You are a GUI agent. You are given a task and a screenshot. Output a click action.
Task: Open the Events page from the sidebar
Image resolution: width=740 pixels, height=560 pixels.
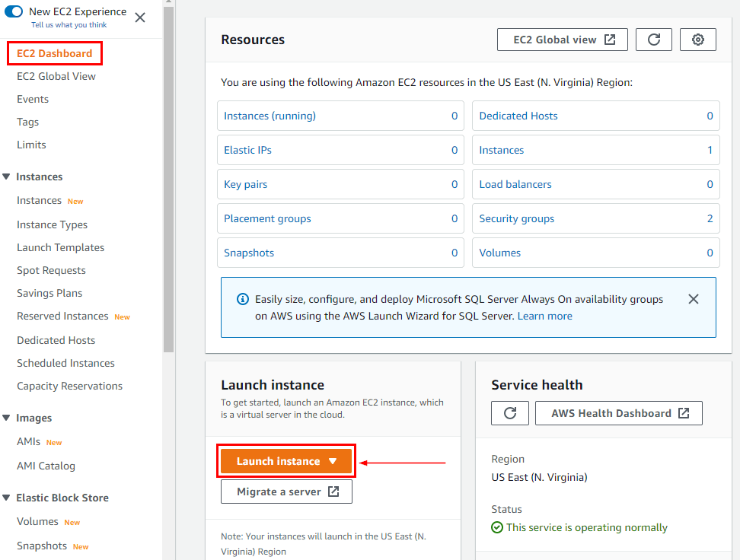tap(32, 99)
